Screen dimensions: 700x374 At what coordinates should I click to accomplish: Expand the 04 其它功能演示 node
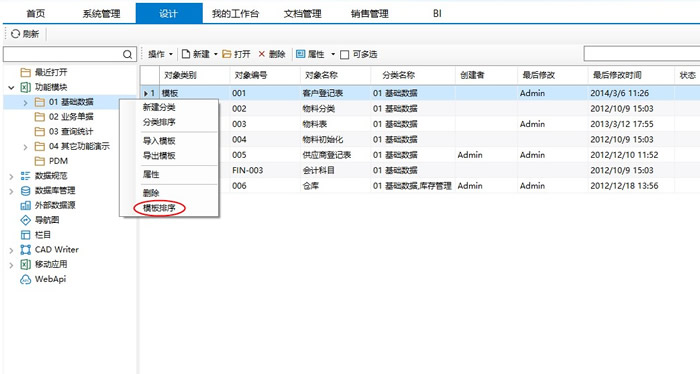[x=25, y=147]
